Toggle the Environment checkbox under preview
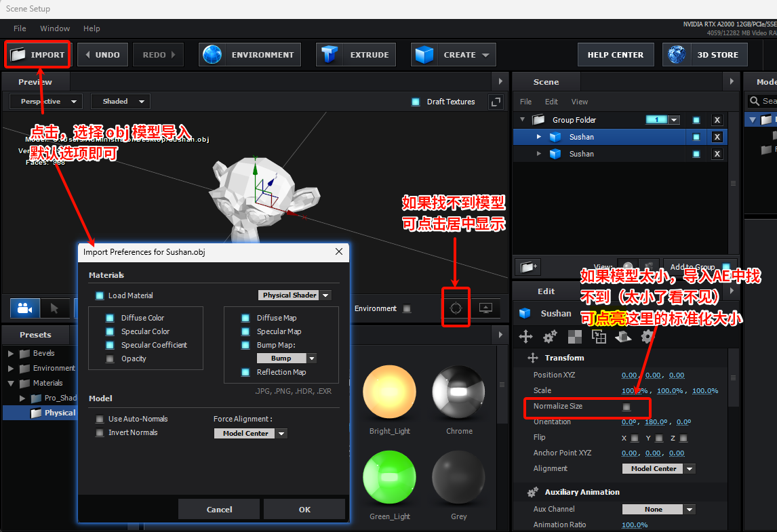 coord(407,308)
